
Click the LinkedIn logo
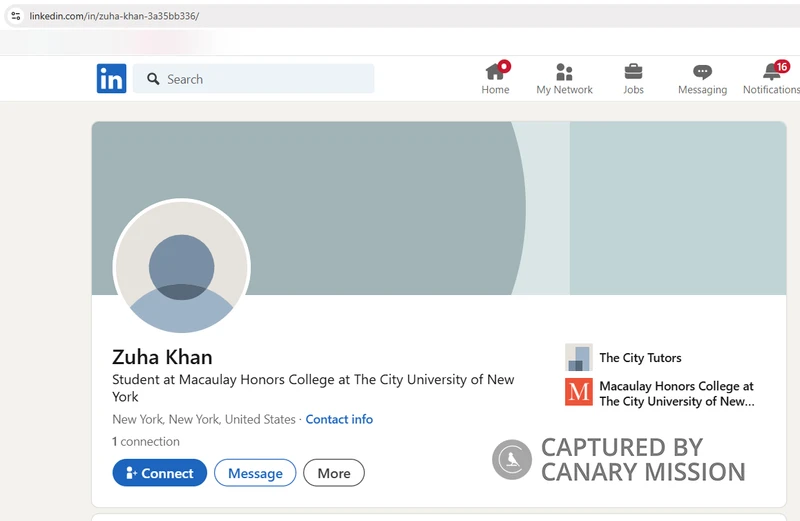click(x=111, y=79)
